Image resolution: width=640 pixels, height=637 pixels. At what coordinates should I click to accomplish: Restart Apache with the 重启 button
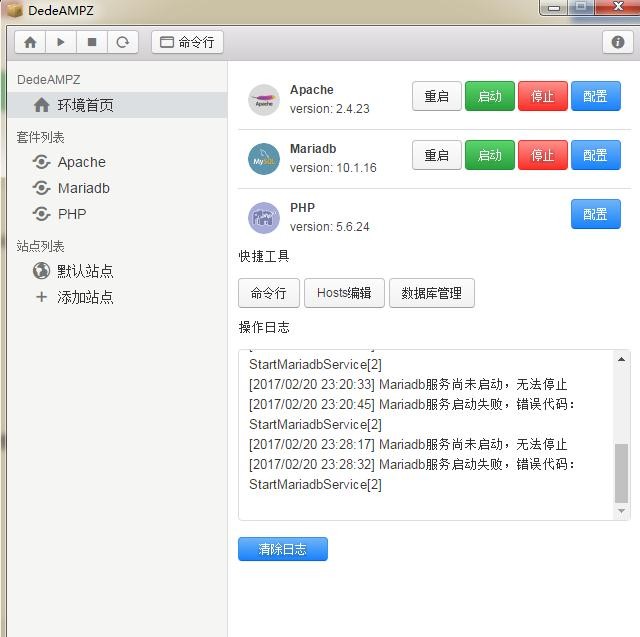point(437,96)
